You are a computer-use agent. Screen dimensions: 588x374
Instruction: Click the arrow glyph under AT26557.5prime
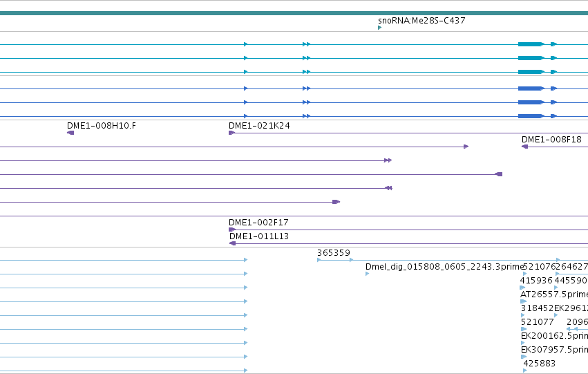coord(524,301)
